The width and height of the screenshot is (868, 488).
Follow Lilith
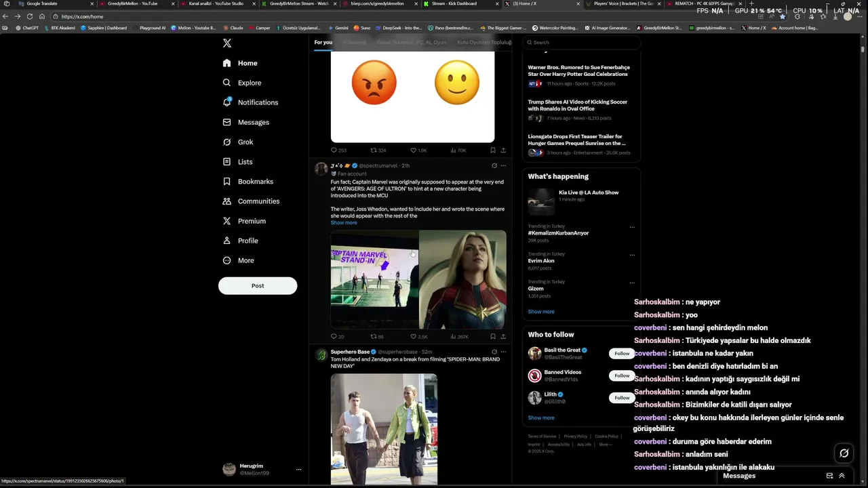[x=622, y=398]
